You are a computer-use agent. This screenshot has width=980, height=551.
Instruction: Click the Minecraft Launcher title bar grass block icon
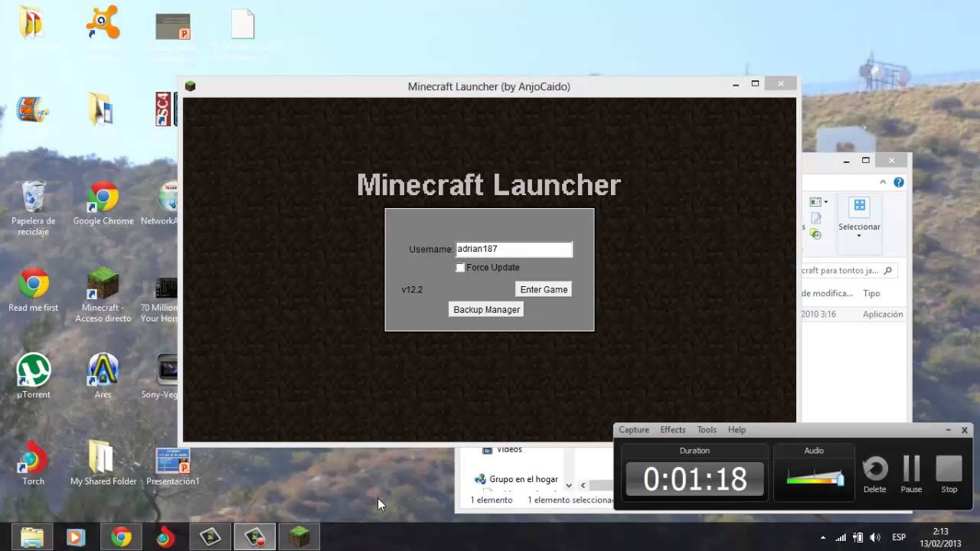tap(190, 86)
